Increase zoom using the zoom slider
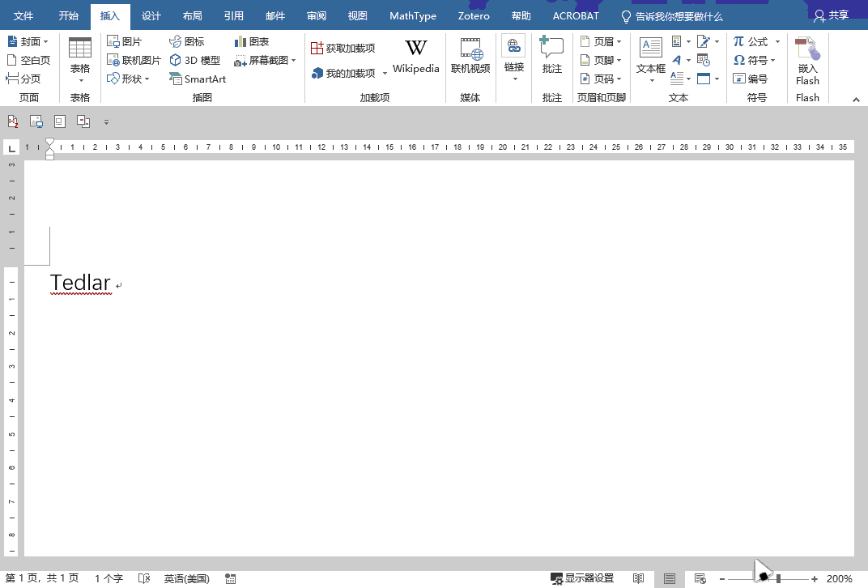Viewport: 868px width, 588px height. (815, 578)
